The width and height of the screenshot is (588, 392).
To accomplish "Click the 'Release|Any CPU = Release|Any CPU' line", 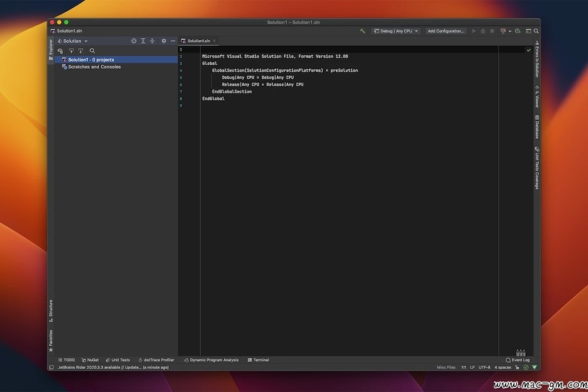I will click(x=262, y=84).
